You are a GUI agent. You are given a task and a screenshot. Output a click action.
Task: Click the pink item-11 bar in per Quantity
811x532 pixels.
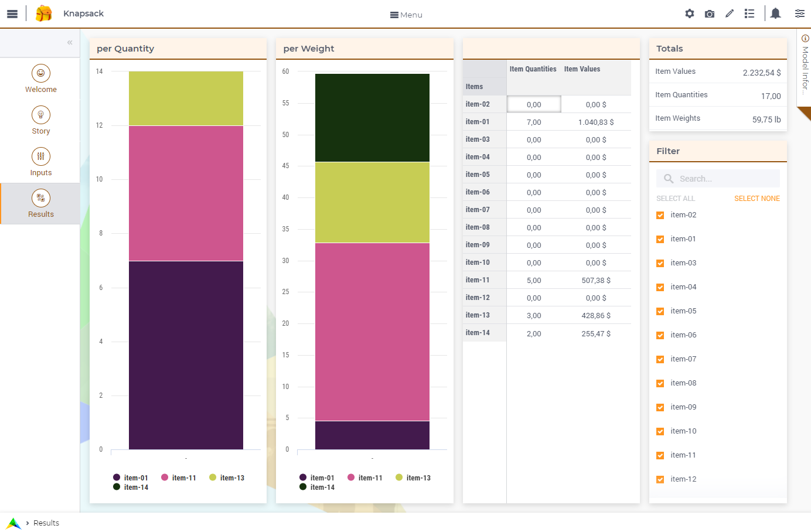tap(186, 193)
